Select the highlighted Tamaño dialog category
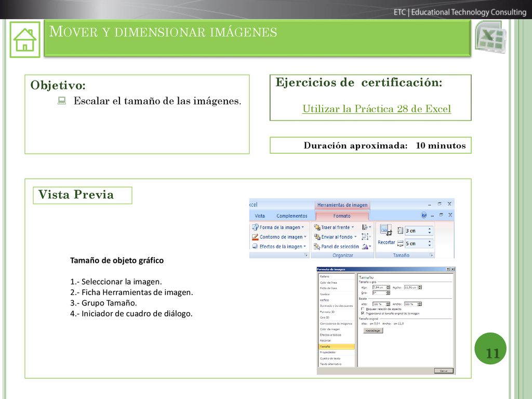 pos(337,347)
